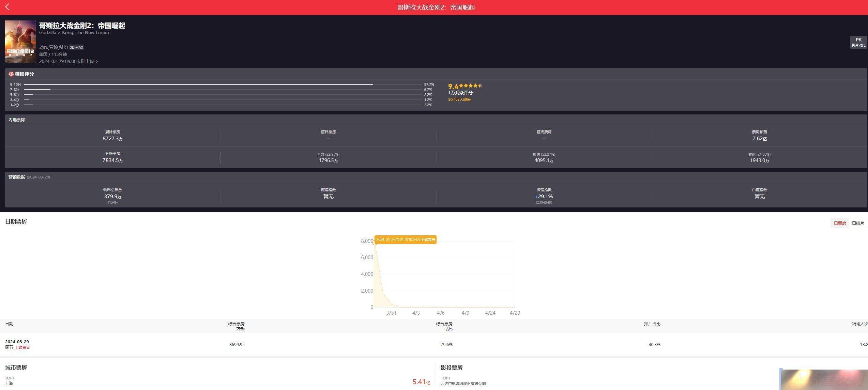
Task: Click the 5.41亿 city box office figure
Action: pos(421,382)
